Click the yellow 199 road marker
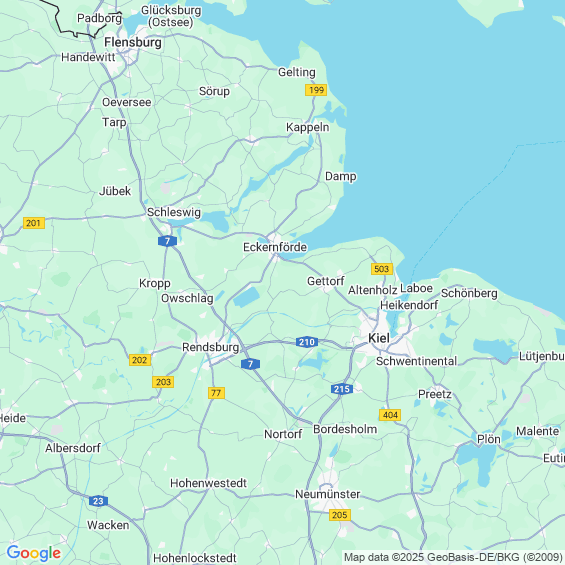Image resolution: width=565 pixels, height=565 pixels. pyautogui.click(x=316, y=90)
